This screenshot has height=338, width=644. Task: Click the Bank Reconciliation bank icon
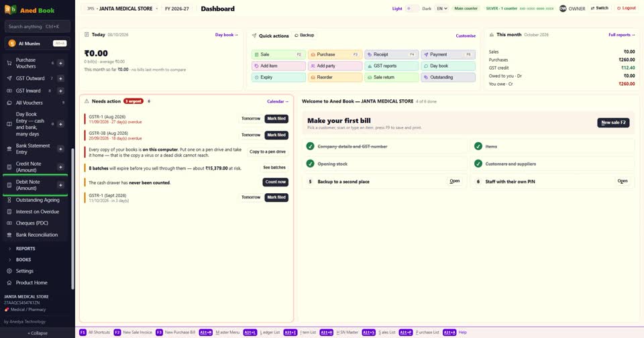click(x=9, y=235)
